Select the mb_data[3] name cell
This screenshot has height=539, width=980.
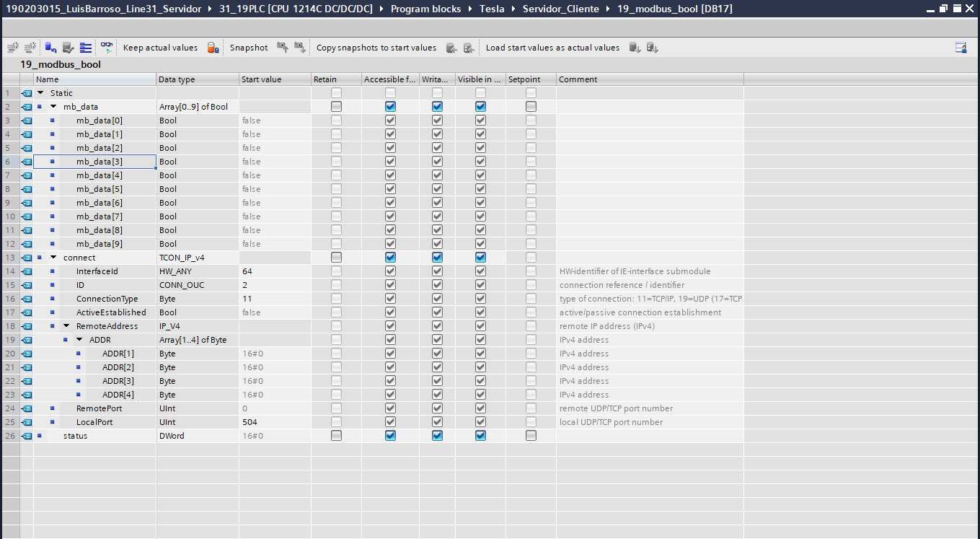coord(95,162)
